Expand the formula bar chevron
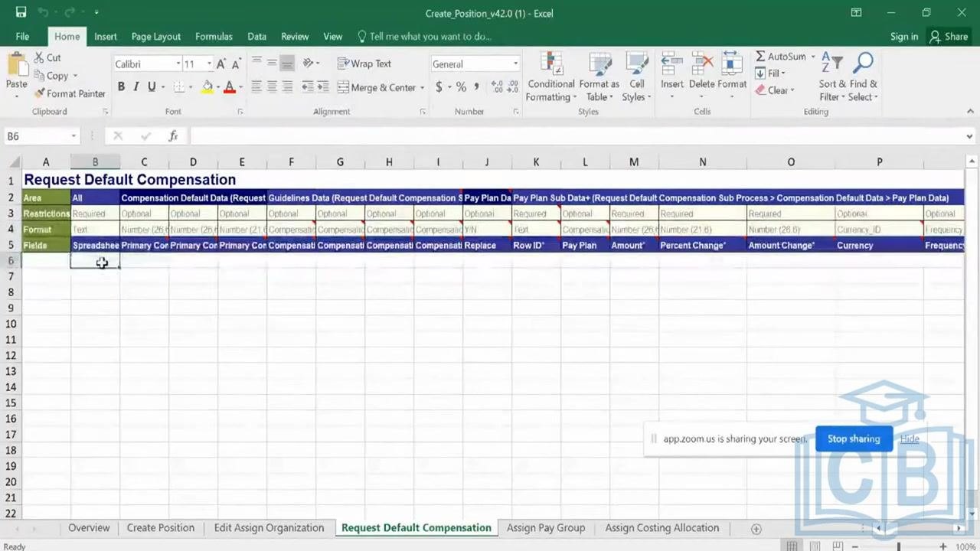Viewport: 980px width, 551px height. tap(969, 136)
